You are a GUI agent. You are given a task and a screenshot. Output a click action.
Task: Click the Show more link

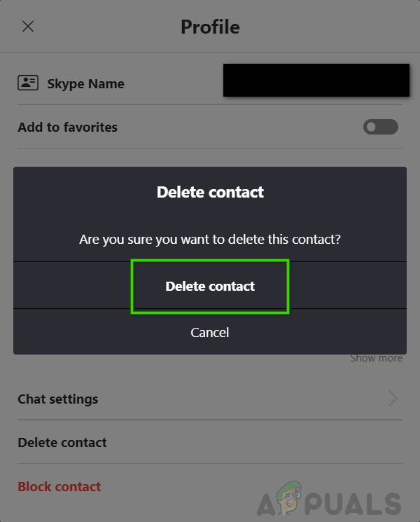tap(376, 358)
